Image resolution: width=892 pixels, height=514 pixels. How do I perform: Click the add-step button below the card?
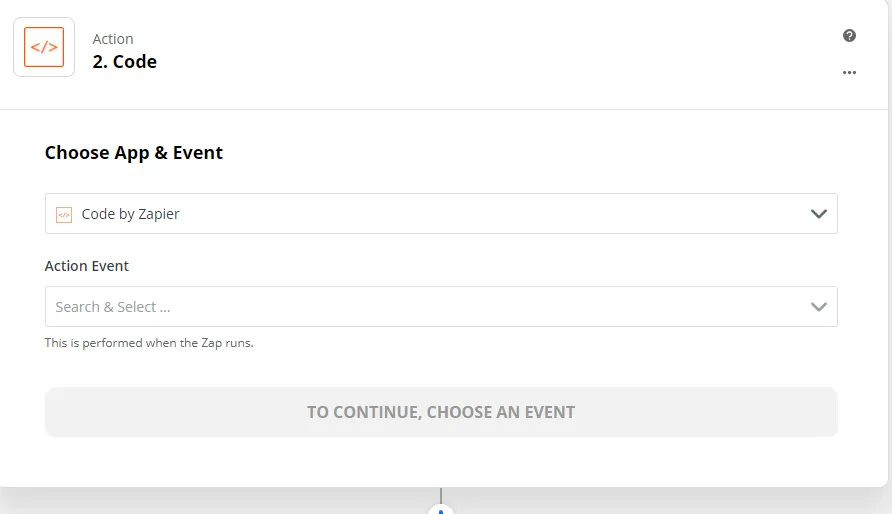pos(441,509)
